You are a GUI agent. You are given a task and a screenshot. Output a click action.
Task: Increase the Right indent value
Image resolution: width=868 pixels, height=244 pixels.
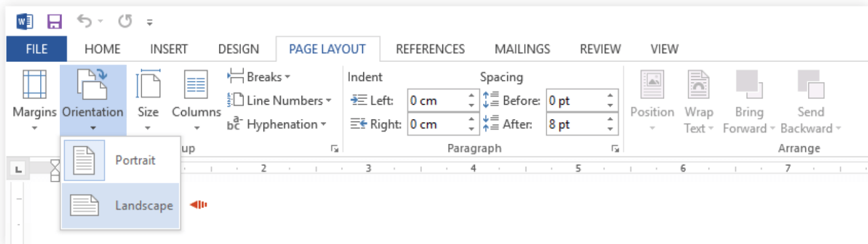coord(471,118)
